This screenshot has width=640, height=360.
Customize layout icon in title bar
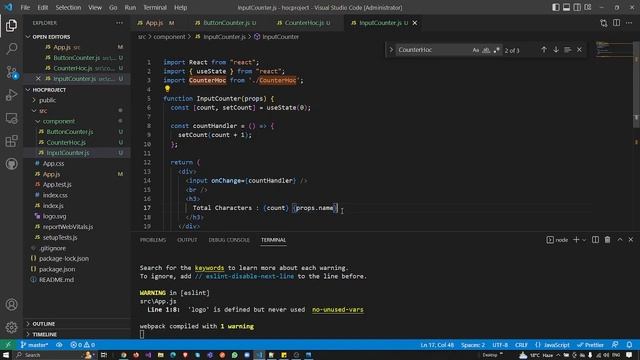588,7
